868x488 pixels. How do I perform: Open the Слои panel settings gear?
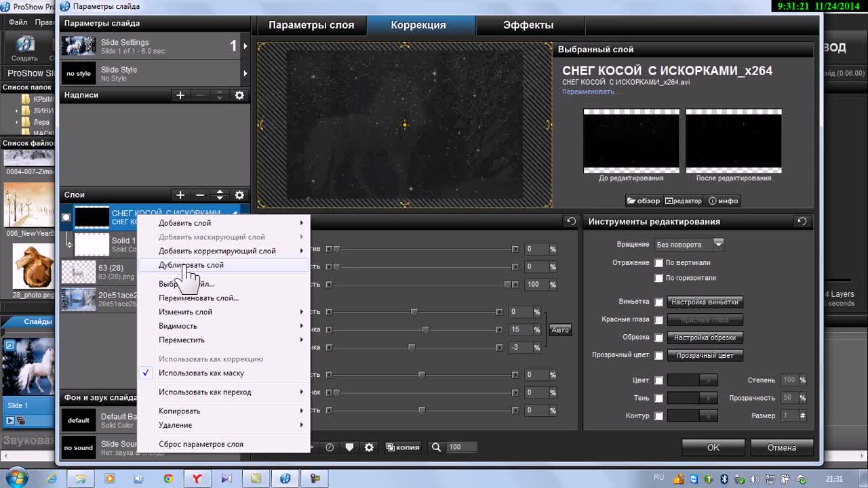point(239,195)
